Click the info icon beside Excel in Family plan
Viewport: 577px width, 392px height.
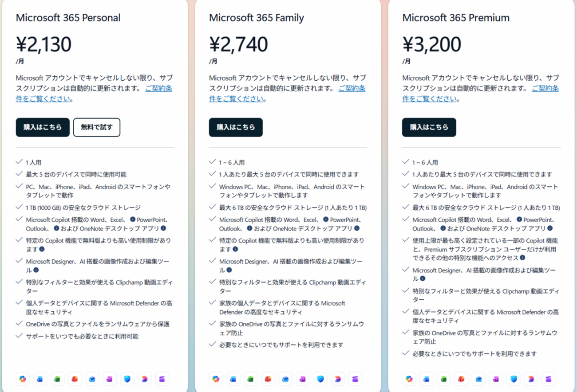(325, 220)
